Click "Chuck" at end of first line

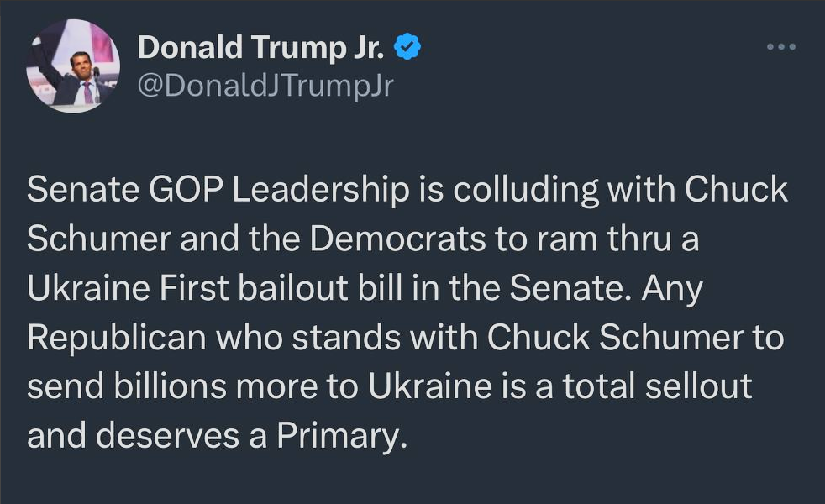point(738,191)
